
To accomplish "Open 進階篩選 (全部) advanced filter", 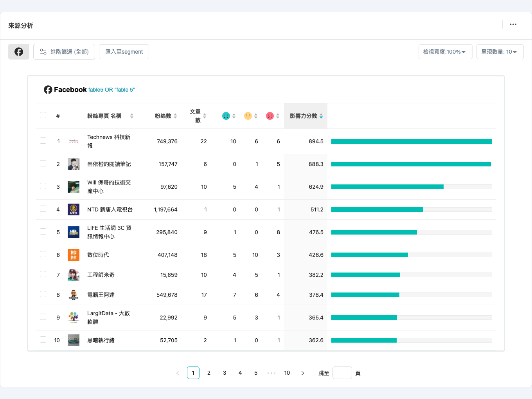I will 64,52.
